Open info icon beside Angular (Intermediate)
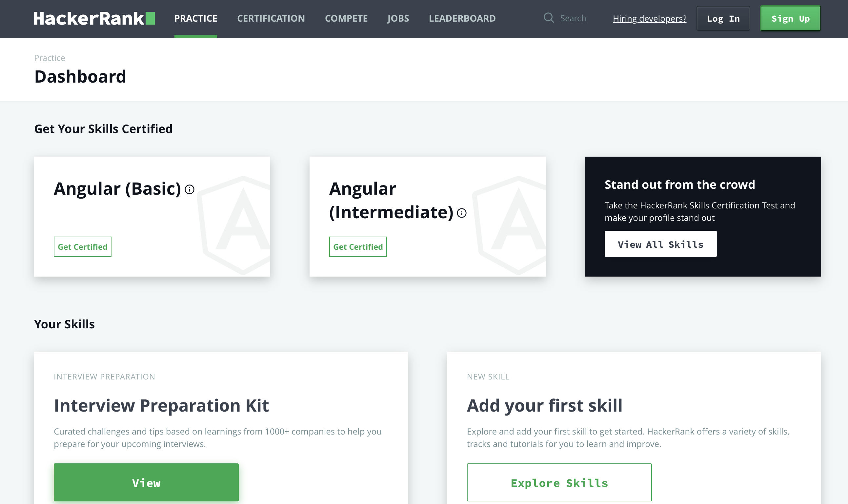848x504 pixels. (462, 213)
